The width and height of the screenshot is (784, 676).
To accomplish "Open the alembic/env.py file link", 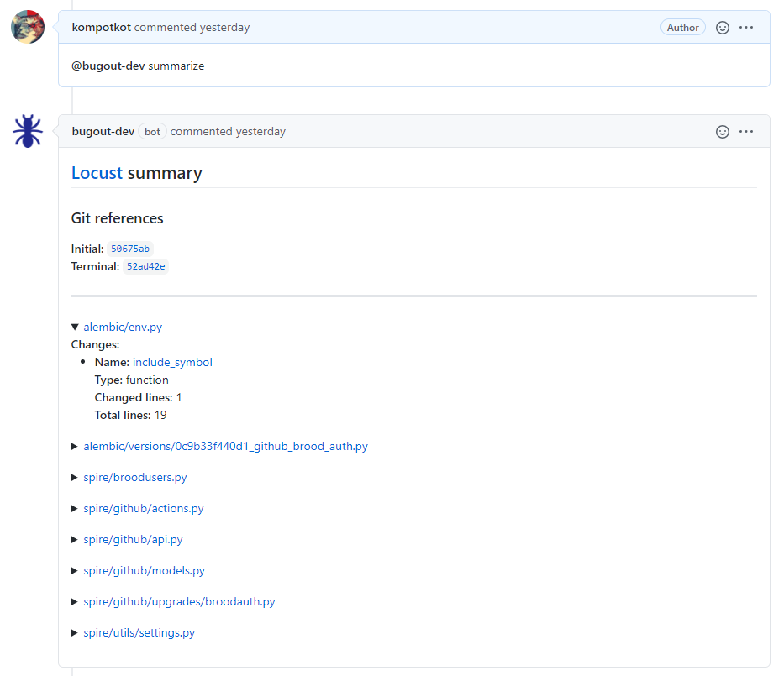I will coord(123,327).
